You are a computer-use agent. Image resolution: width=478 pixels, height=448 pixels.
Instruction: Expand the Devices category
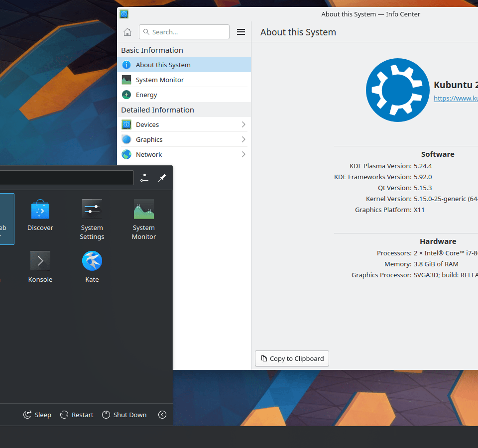point(184,124)
